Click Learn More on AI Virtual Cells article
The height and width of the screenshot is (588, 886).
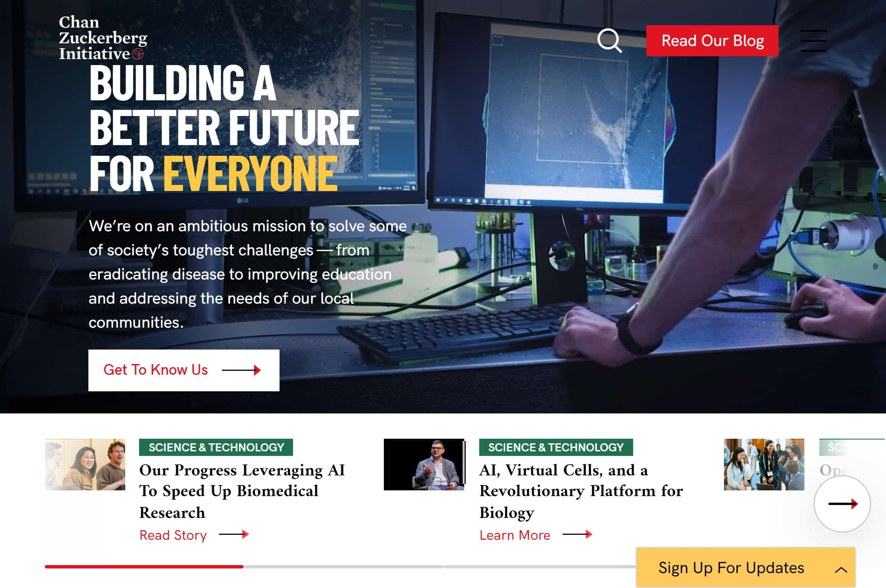(x=514, y=536)
